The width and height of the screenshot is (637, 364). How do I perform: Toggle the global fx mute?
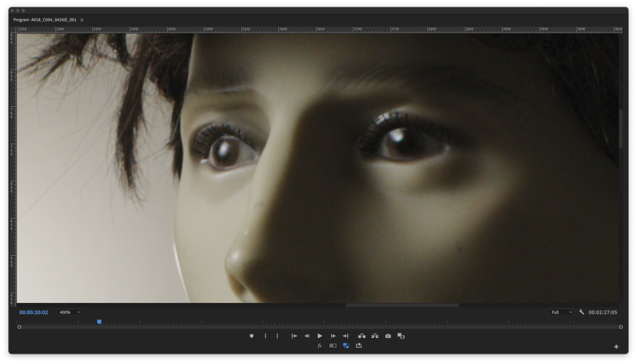click(320, 346)
